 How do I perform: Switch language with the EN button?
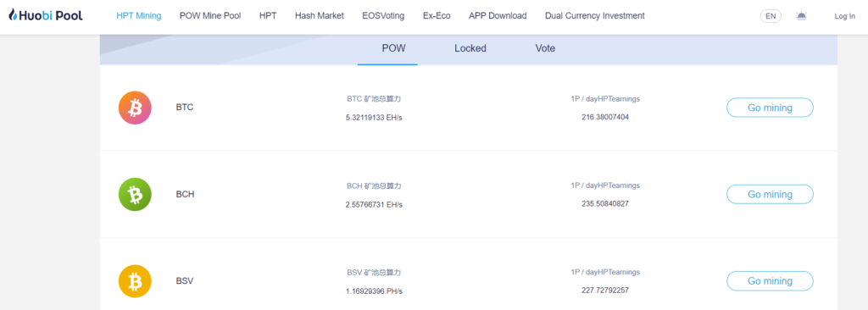(771, 16)
